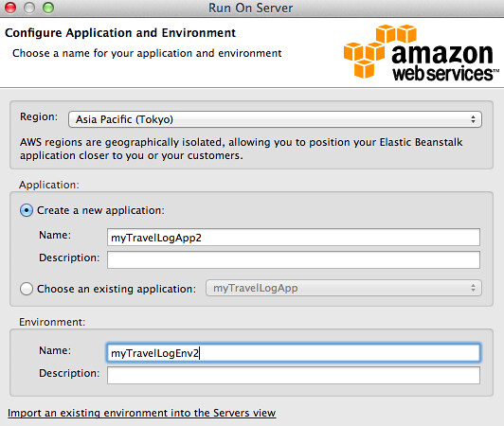Select the Choose an existing application radio button

click(27, 289)
